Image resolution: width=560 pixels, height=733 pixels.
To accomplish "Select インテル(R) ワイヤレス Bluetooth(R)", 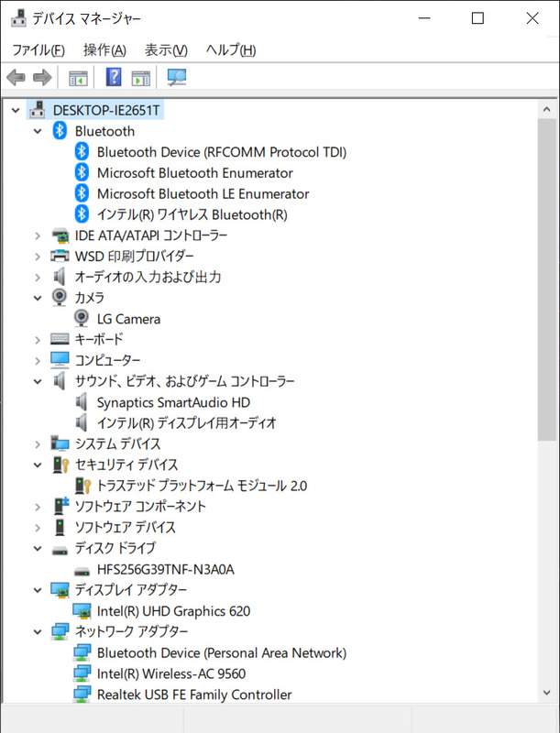I will coord(192,214).
